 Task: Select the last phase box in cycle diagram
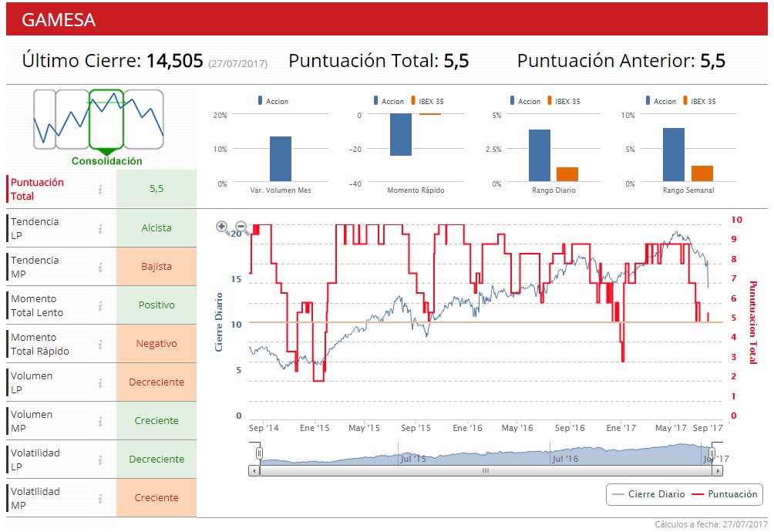click(143, 119)
